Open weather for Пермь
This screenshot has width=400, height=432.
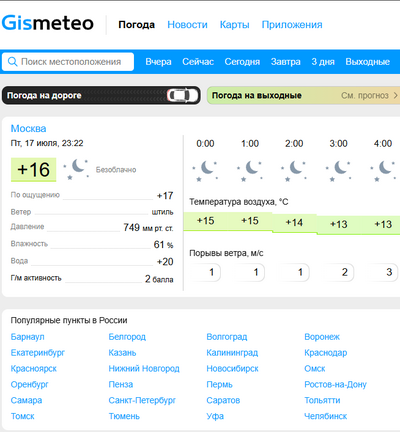[219, 385]
